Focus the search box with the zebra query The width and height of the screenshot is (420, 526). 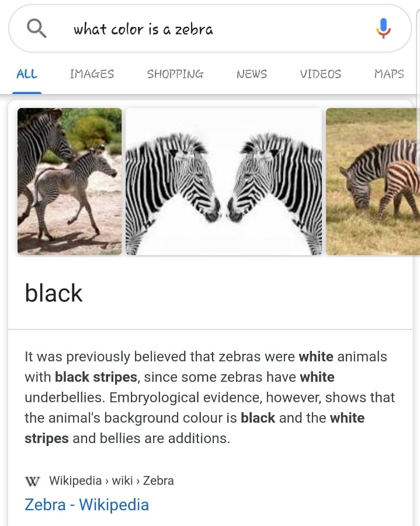(210, 29)
